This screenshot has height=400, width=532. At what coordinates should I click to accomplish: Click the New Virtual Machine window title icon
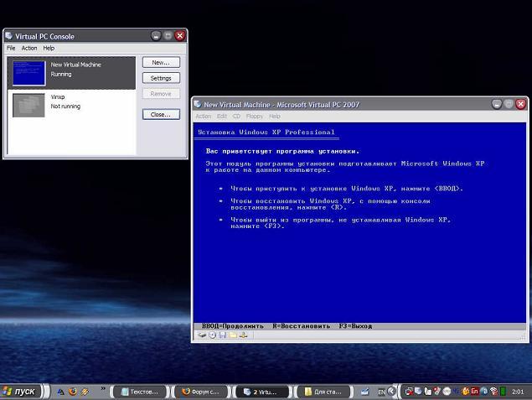(x=198, y=104)
